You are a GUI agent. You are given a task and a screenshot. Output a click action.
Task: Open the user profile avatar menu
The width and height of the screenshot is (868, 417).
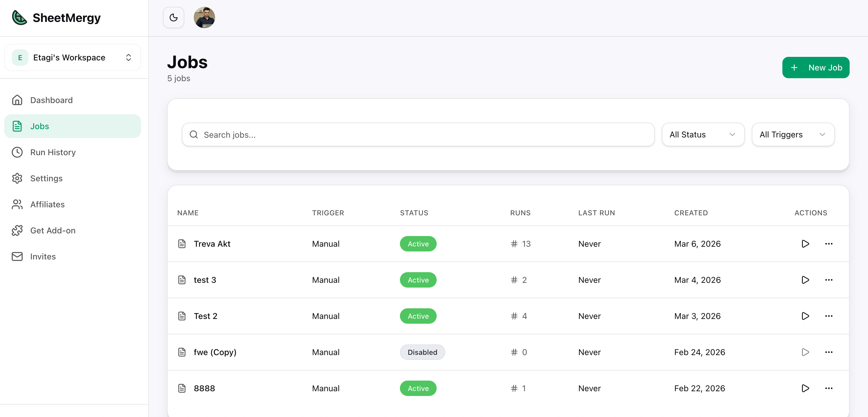click(x=204, y=17)
